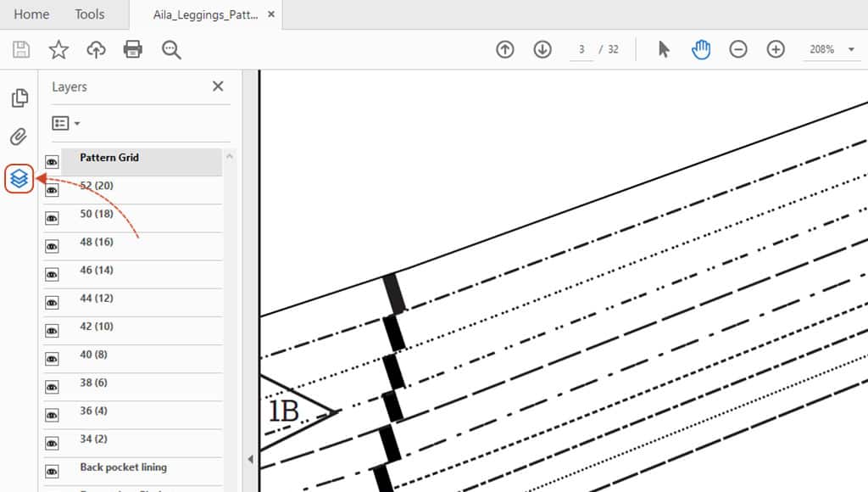Open the zoom level 208% dropdown
This screenshot has width=868, height=492.
851,50
